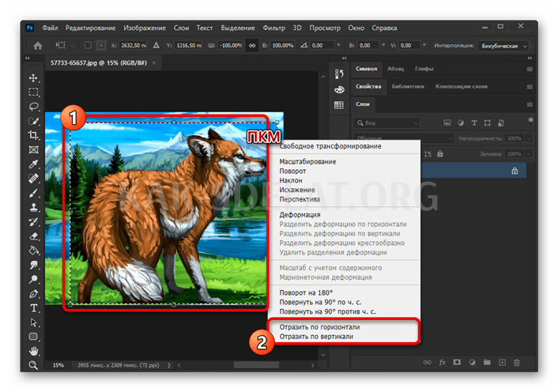
Task: Select the Eyedropper tool
Action: pos(33,164)
